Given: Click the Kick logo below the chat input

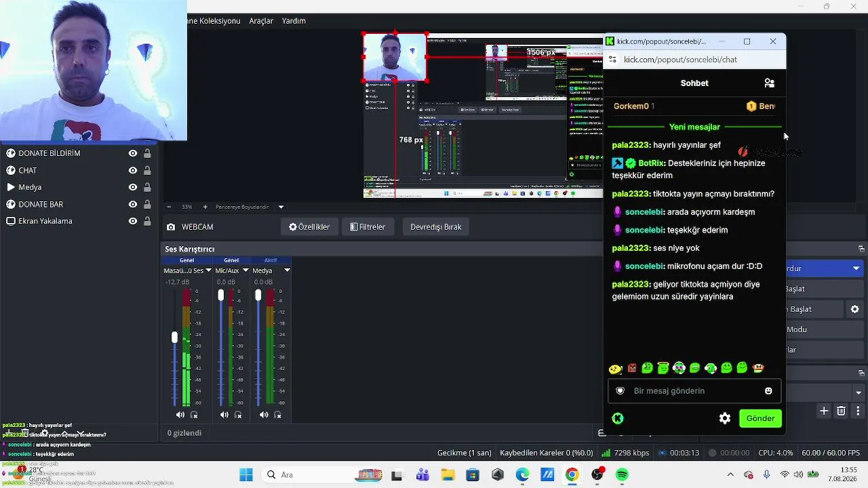Looking at the screenshot, I should 618,418.
